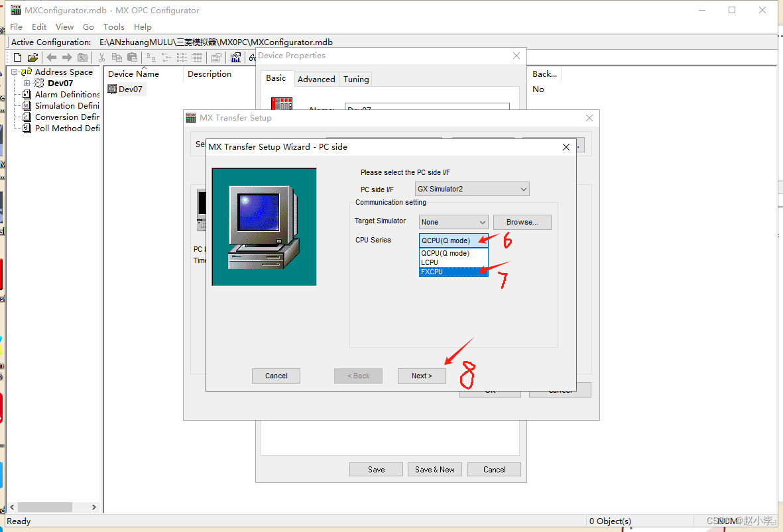
Task: Expand the Dev07 tree node
Action: pos(27,83)
